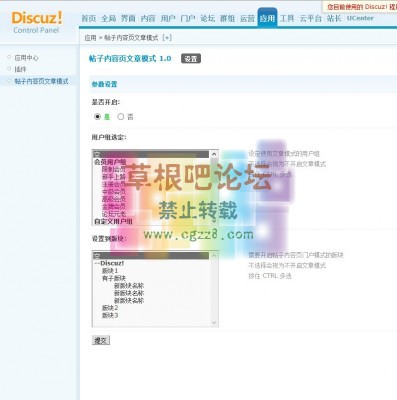Select 空 in the 设置到版块 list

tap(151, 256)
